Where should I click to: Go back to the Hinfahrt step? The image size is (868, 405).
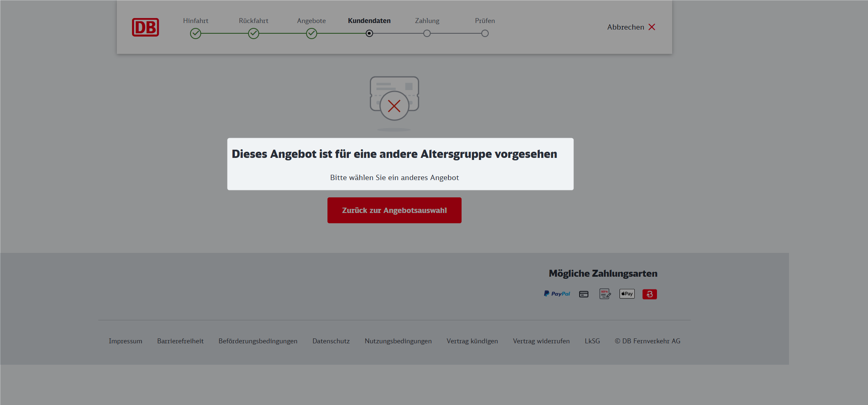coord(195,34)
